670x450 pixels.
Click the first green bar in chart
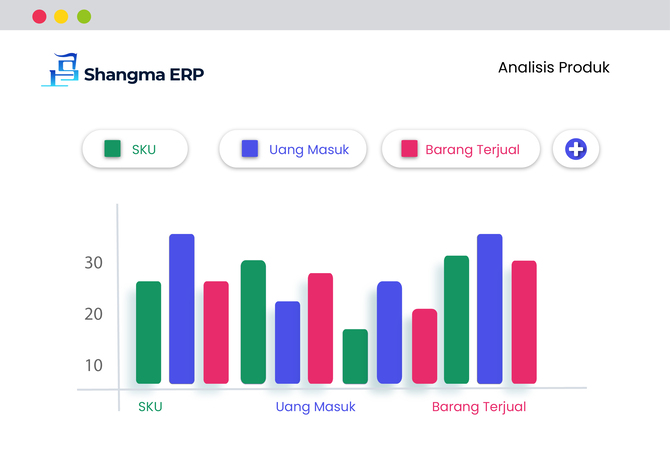tap(148, 332)
